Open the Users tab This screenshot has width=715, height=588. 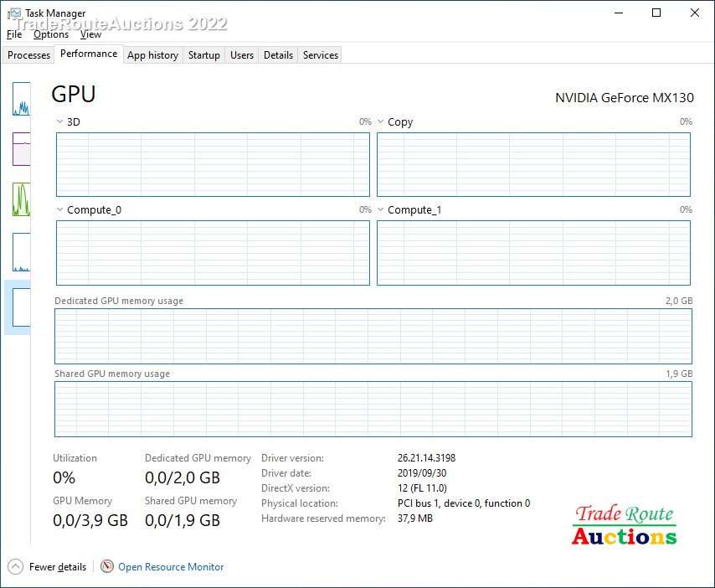click(x=242, y=55)
